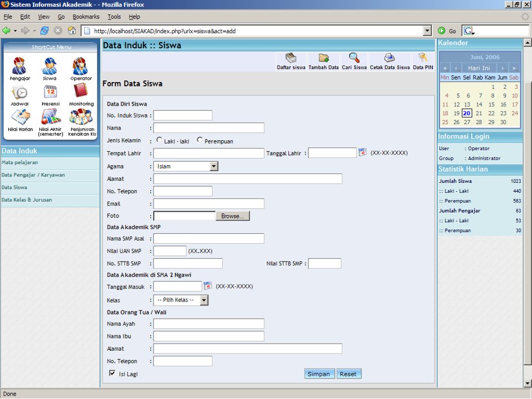The height and width of the screenshot is (399, 532).
Task: Click the No. Induk Siswa input field
Action: click(182, 115)
